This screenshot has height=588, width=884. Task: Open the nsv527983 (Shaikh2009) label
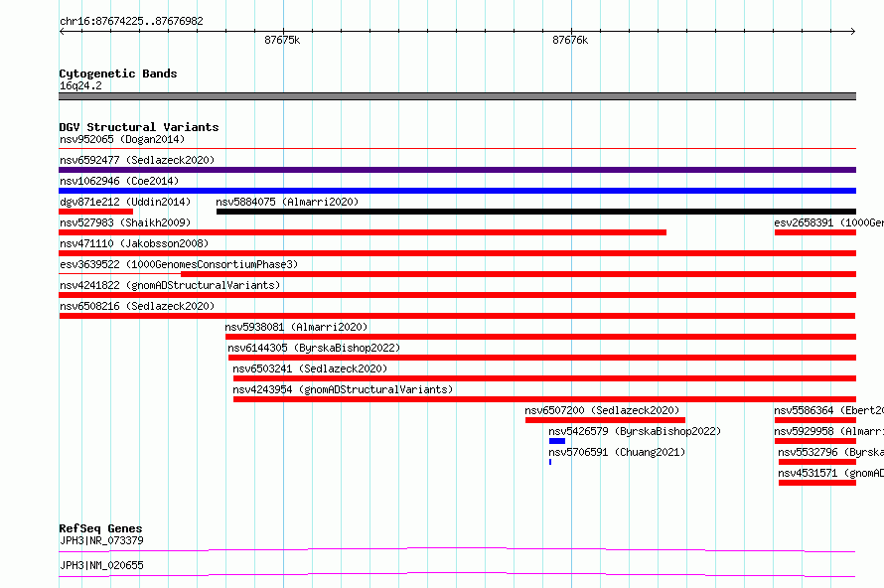(125, 222)
